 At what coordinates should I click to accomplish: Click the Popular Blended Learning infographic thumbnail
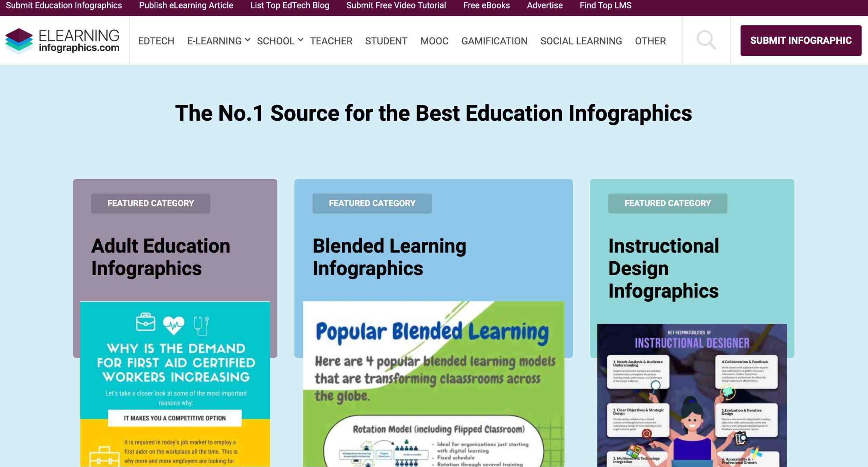tap(433, 384)
